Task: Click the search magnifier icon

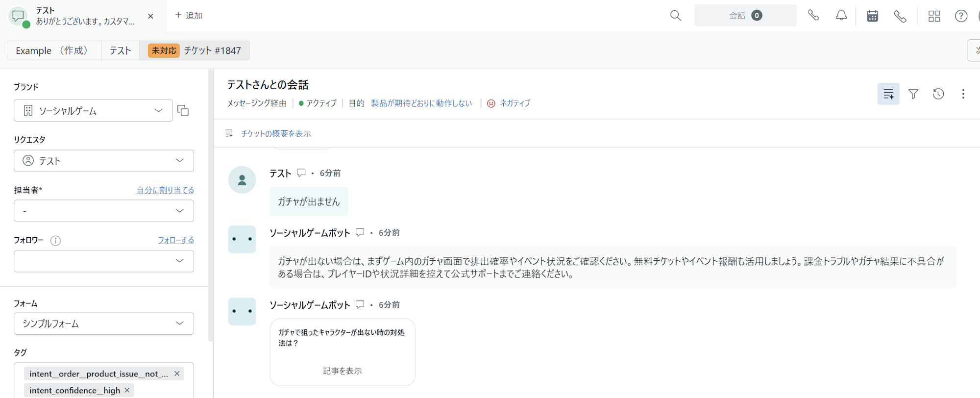Action: click(675, 16)
